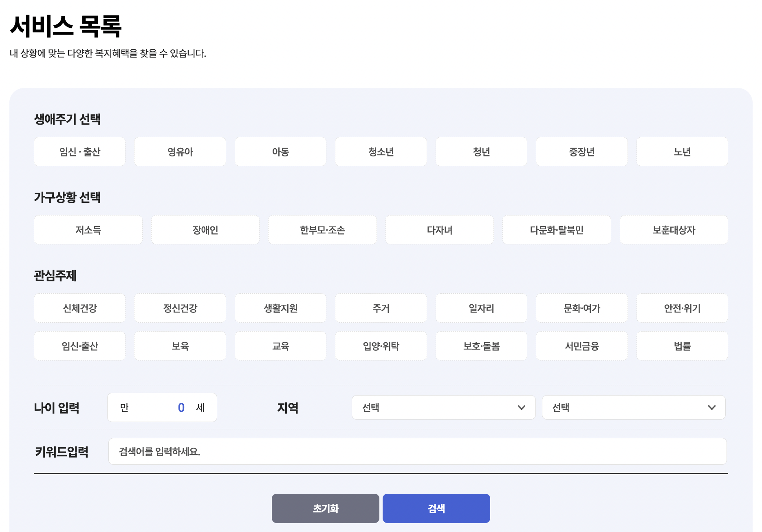The image size is (762, 532).
Task: Select the 입양·위탁 interest topic
Action: click(380, 345)
